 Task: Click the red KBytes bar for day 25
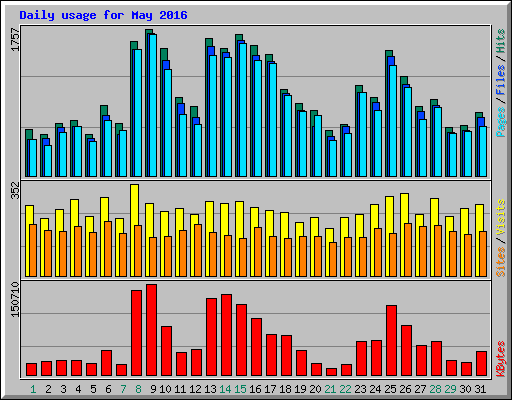tap(392, 341)
